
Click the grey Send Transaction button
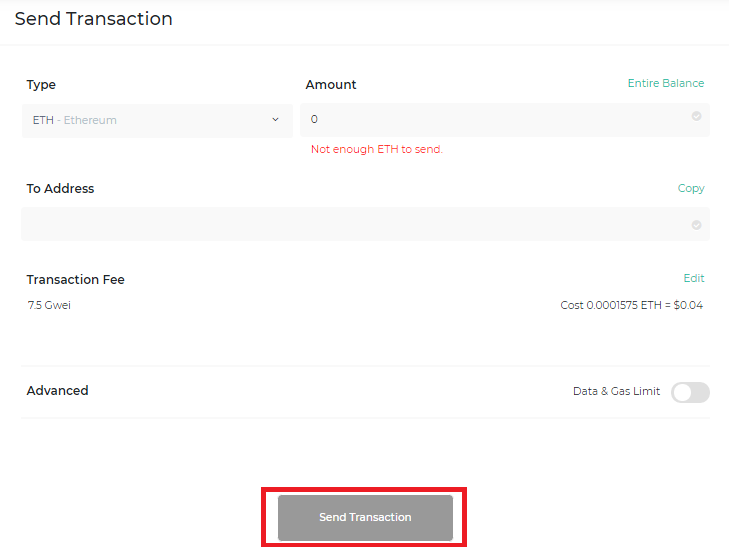point(365,517)
